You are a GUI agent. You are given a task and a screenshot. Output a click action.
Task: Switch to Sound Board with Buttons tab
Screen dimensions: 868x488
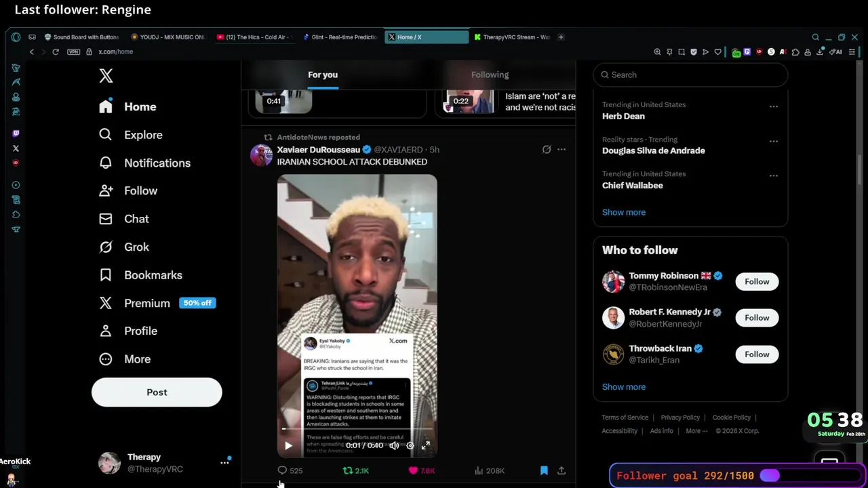[x=81, y=37]
